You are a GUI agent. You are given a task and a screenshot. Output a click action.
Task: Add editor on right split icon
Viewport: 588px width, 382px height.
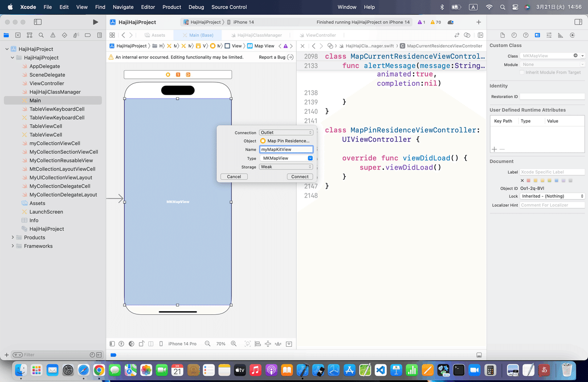(x=481, y=35)
